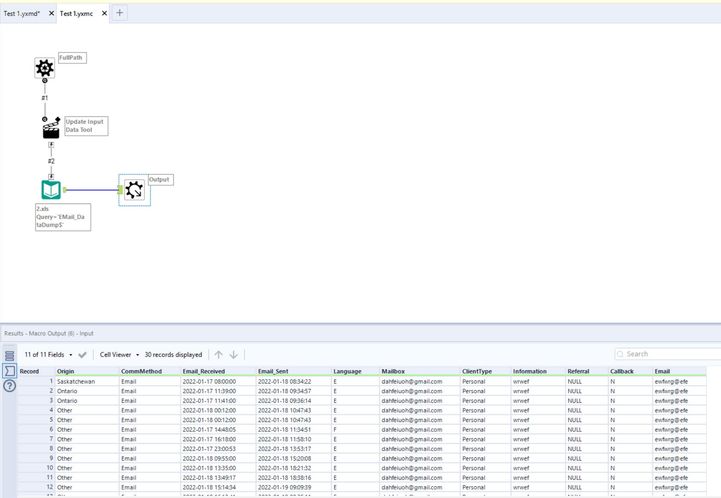
Task: Select the 2022-01-17 08:00:00 Email_Received cell
Action: pos(218,381)
